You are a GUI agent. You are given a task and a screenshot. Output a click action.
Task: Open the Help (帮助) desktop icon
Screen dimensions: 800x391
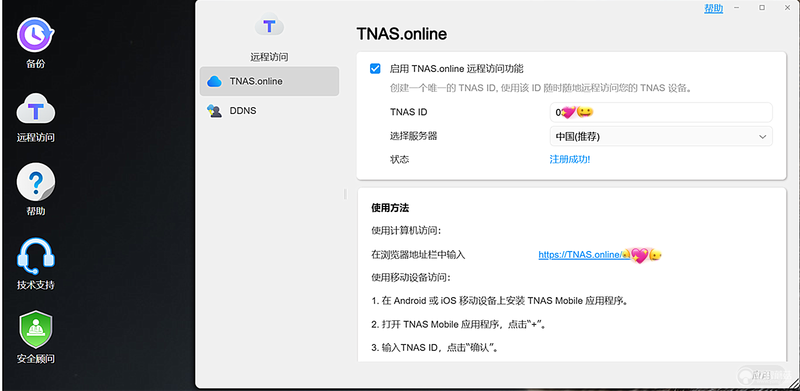click(x=35, y=182)
